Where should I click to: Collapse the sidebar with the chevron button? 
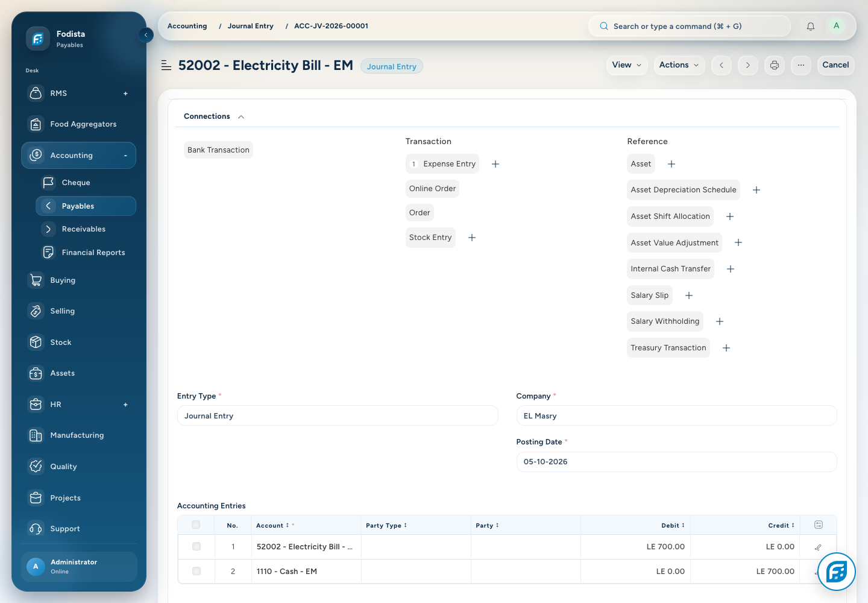[146, 35]
